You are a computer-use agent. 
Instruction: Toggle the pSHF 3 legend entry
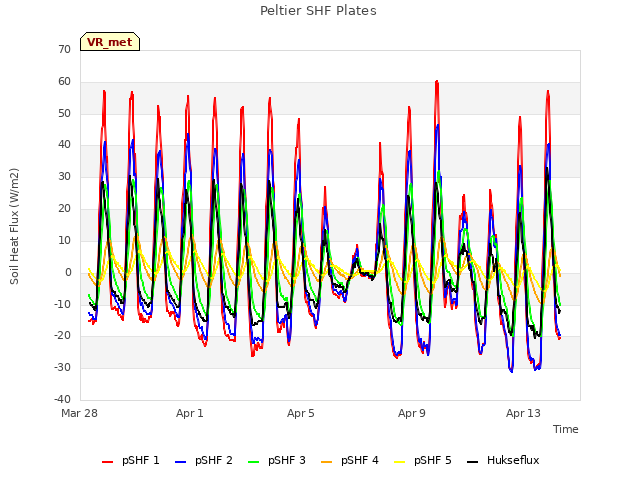tap(277, 460)
